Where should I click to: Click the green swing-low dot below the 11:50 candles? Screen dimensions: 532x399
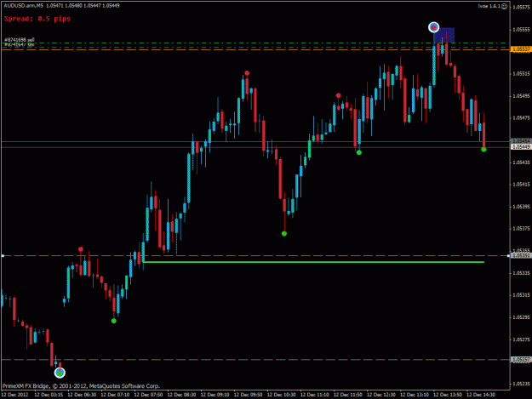pyautogui.click(x=359, y=153)
